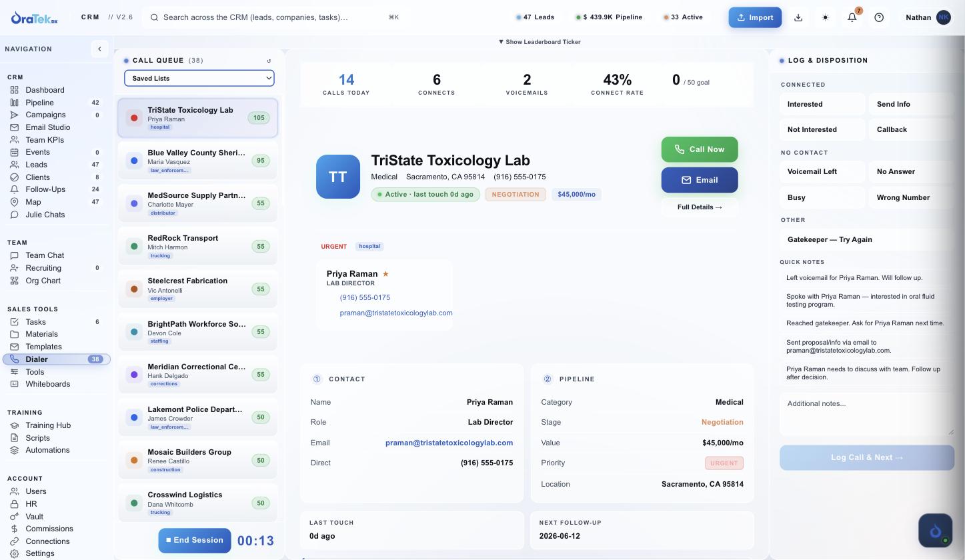The height and width of the screenshot is (560, 965).
Task: Click the Follow-Ups bell icon
Action: (x=14, y=189)
